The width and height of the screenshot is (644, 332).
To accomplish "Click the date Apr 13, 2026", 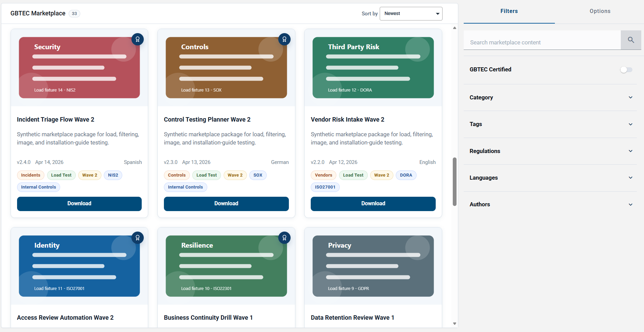I will (196, 162).
